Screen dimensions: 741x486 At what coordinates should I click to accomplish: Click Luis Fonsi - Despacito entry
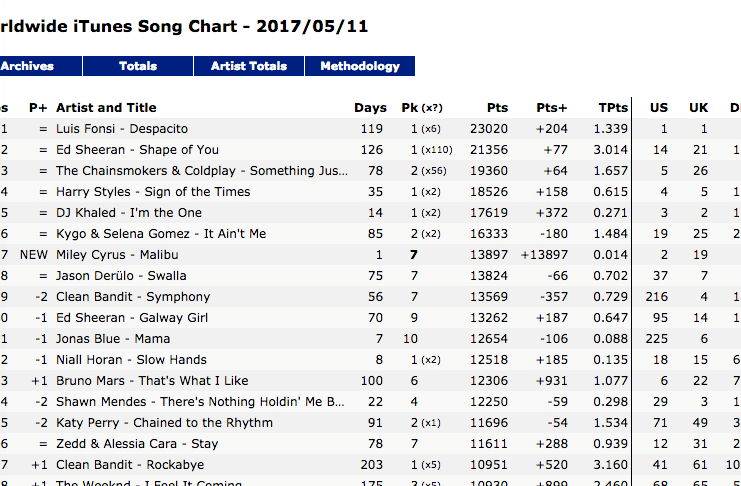pos(122,129)
